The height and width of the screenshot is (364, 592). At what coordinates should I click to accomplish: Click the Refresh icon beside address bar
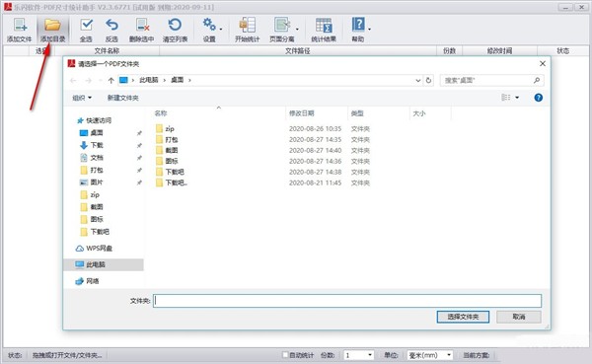coord(428,81)
